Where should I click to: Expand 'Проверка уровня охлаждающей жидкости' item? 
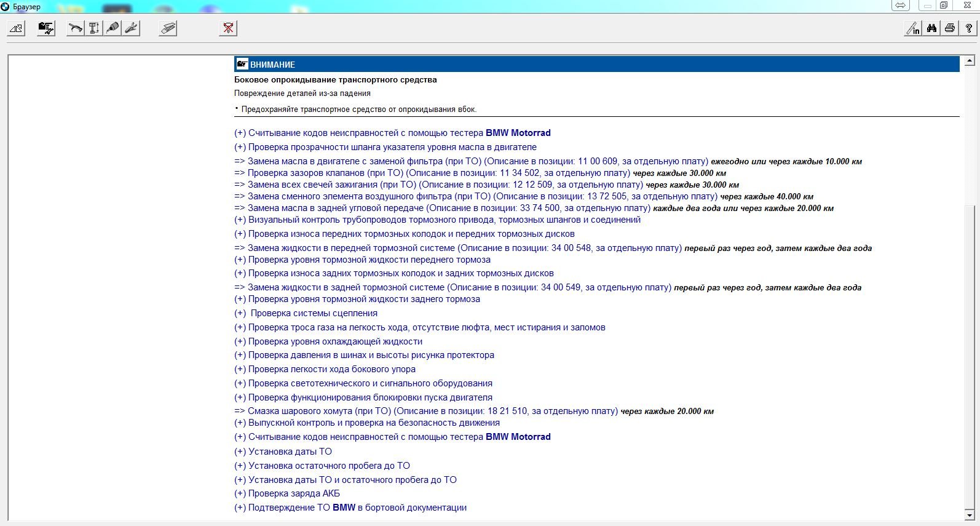click(335, 341)
